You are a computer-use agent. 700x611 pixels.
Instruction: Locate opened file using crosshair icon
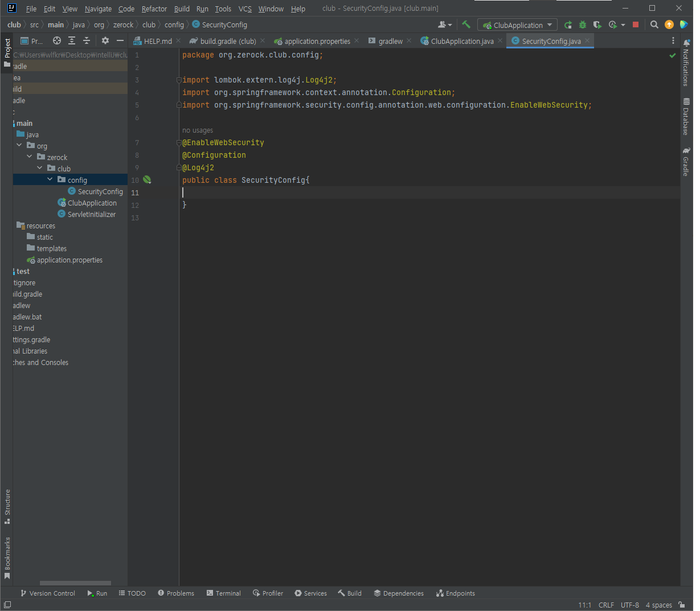[x=57, y=40]
